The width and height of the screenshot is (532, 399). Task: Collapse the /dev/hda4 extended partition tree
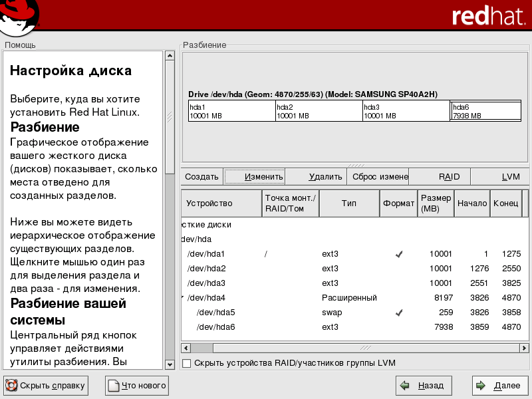click(183, 298)
